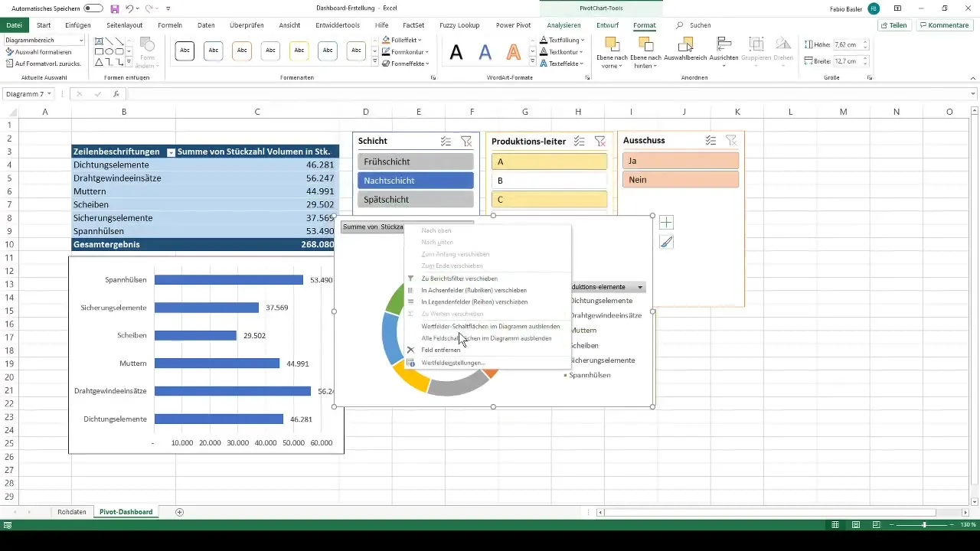Viewport: 980px width, 551px height.
Task: Click Auf Formatvorl. zurücks.
Action: click(43, 64)
